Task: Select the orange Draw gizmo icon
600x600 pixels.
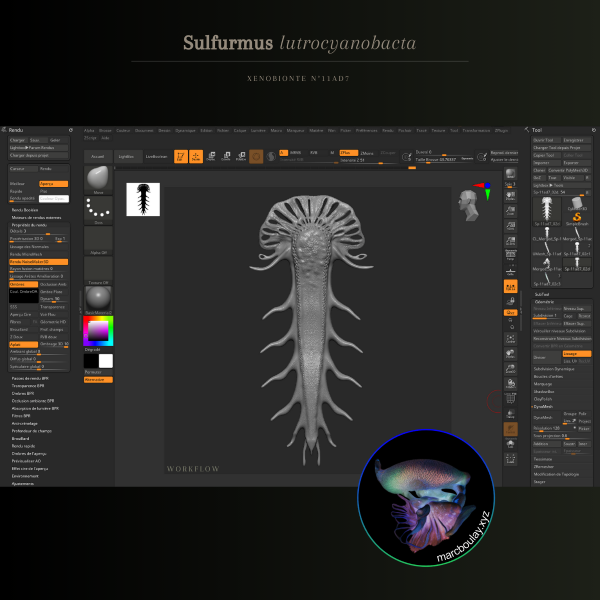Action: click(196, 157)
